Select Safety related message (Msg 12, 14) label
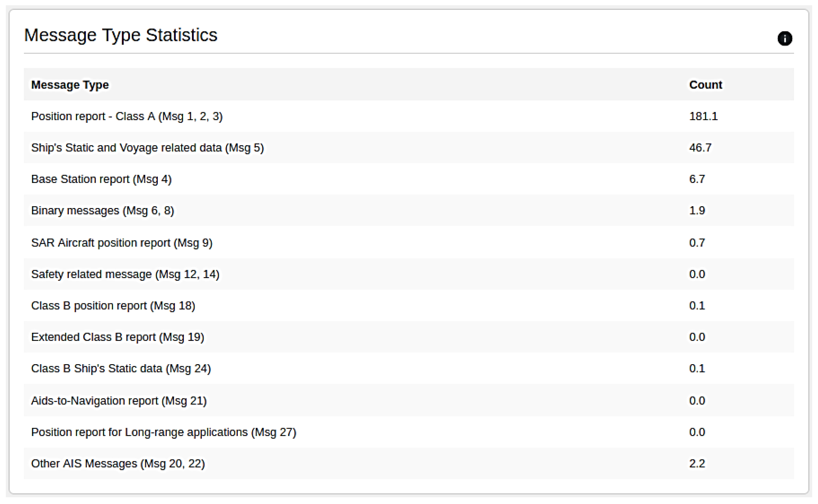Viewport: 818px width, 504px height. coord(125,274)
